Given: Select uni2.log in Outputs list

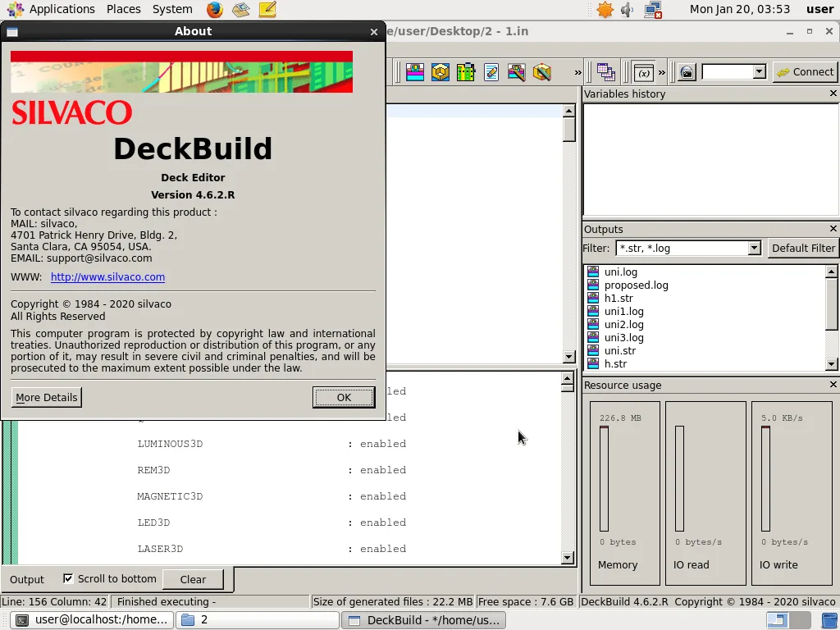Looking at the screenshot, I should [x=623, y=325].
